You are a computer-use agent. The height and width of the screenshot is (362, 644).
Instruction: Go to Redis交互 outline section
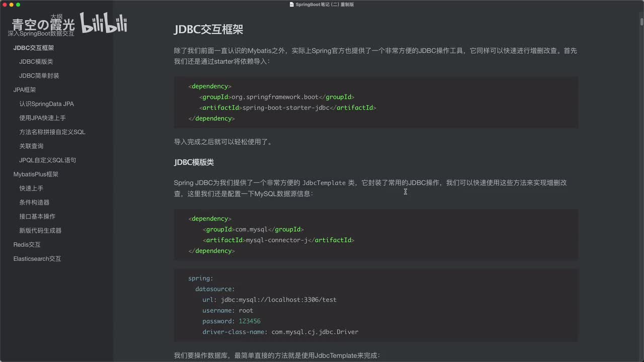pyautogui.click(x=27, y=245)
